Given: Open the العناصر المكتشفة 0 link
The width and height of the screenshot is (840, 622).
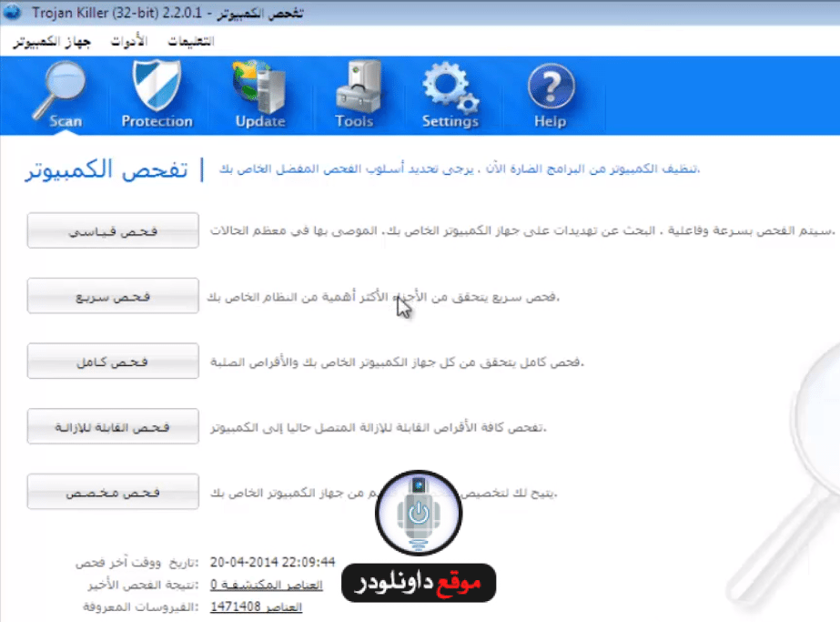Looking at the screenshot, I should [x=256, y=585].
